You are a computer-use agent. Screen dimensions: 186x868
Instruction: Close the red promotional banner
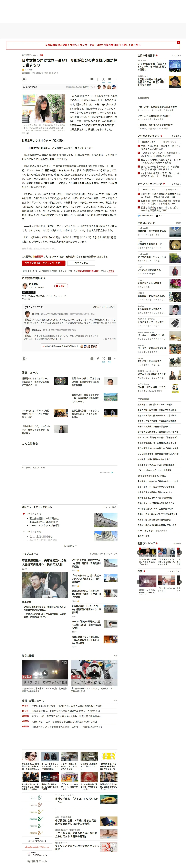coord(178,42)
